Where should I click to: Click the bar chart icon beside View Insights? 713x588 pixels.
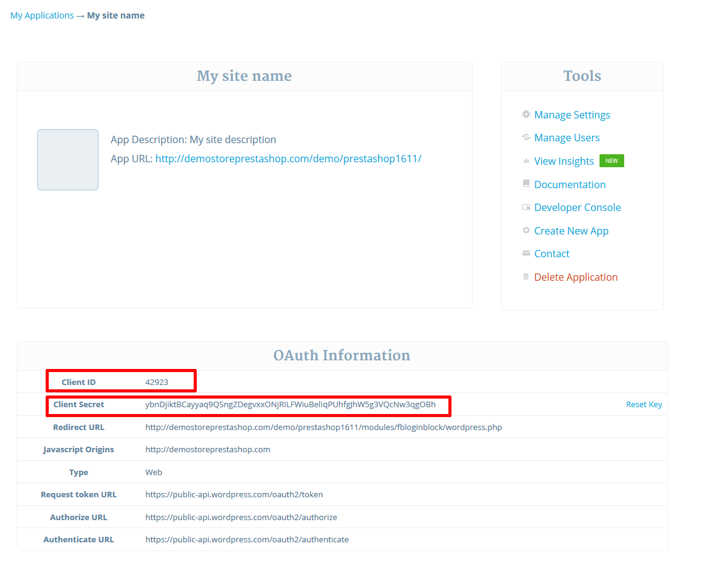click(526, 161)
